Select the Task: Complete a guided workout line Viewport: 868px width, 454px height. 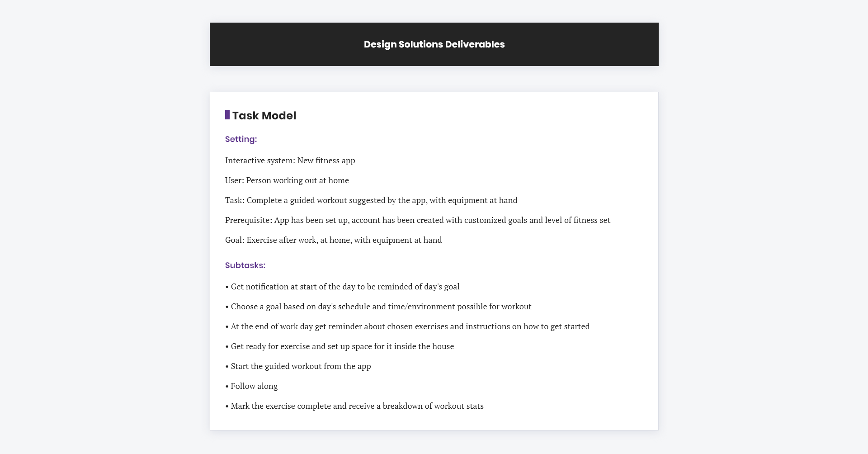pyautogui.click(x=371, y=200)
